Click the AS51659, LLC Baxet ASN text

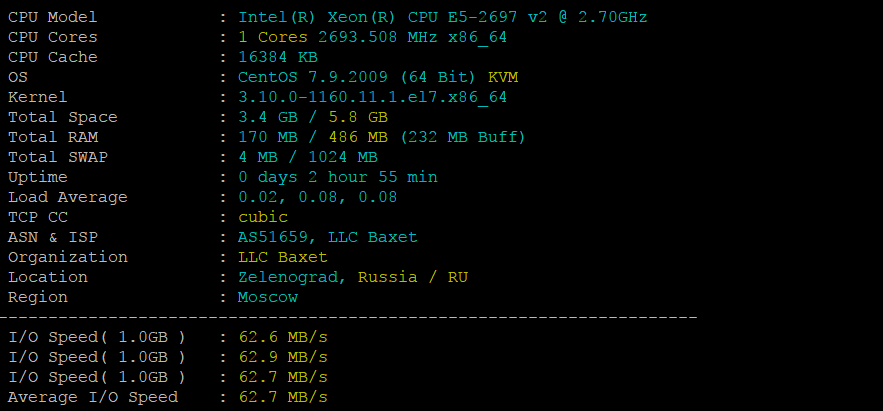coord(327,237)
